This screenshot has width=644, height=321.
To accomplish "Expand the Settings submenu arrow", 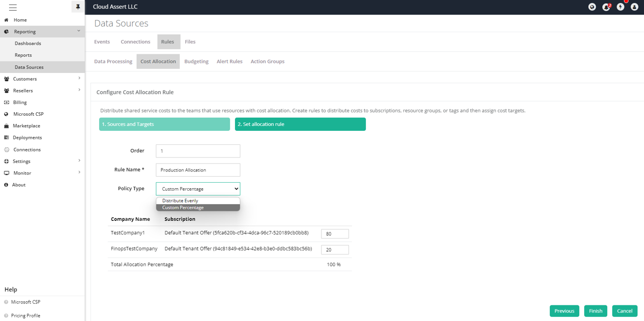I will click(x=79, y=161).
